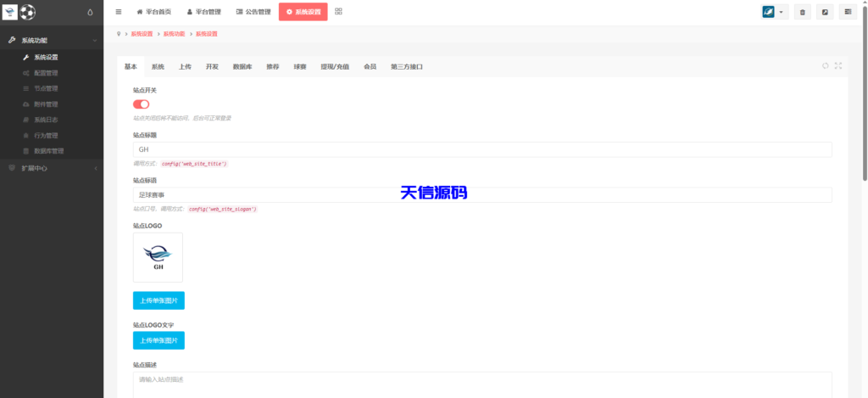
Task: Select the 基本 tab
Action: click(x=131, y=66)
